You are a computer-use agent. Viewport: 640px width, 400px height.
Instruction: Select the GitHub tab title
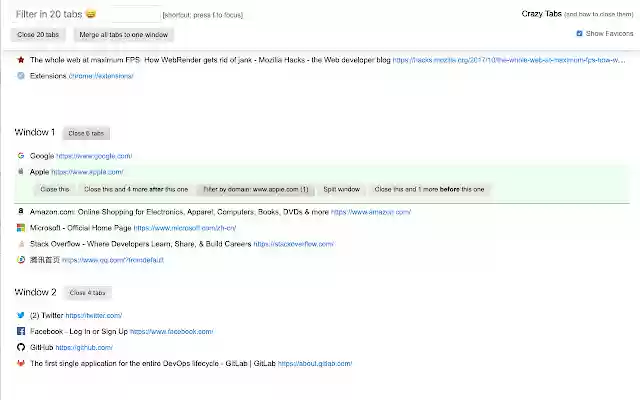coord(42,347)
